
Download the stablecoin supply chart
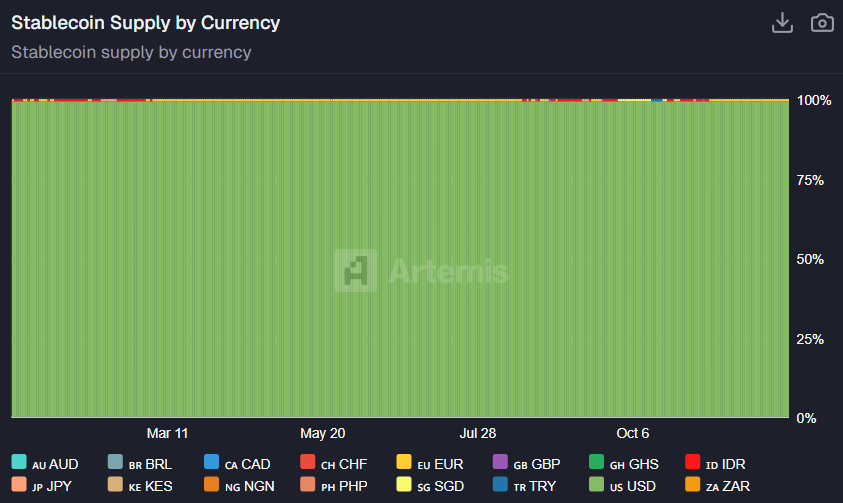[x=782, y=23]
